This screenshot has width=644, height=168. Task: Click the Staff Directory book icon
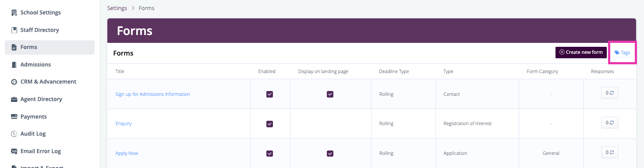tap(14, 30)
